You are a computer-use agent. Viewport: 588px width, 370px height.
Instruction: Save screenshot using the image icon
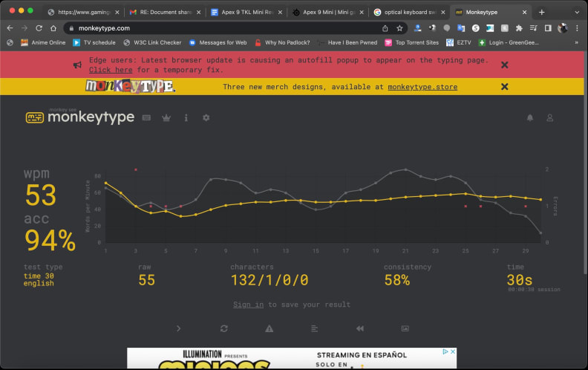[x=405, y=328]
